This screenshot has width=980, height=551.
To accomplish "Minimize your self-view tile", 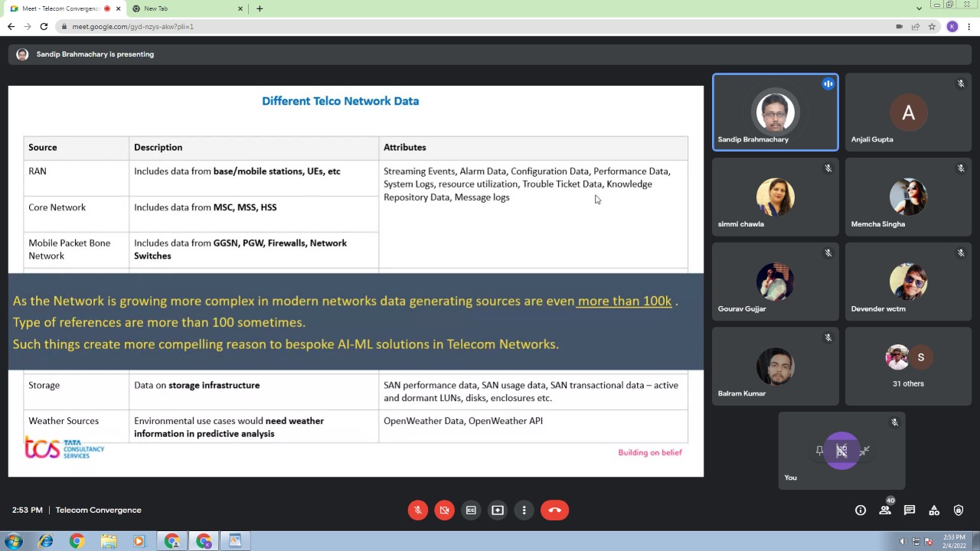I will [864, 452].
